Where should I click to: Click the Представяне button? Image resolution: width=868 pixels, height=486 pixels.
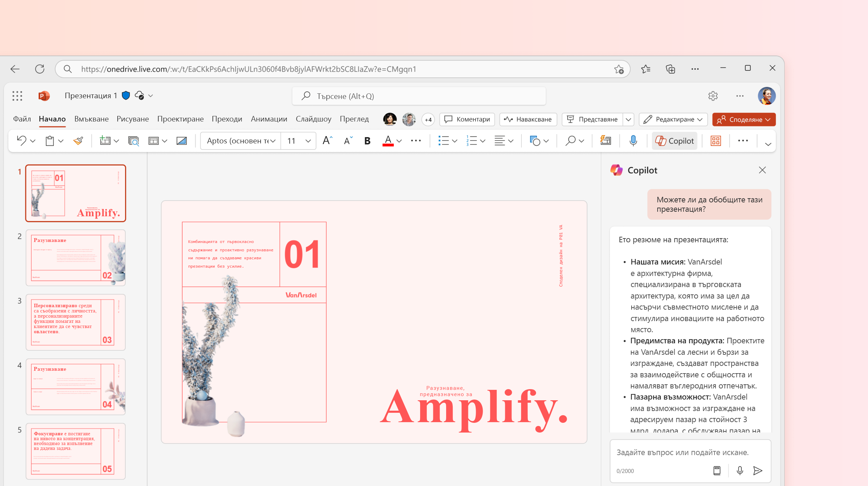593,119
